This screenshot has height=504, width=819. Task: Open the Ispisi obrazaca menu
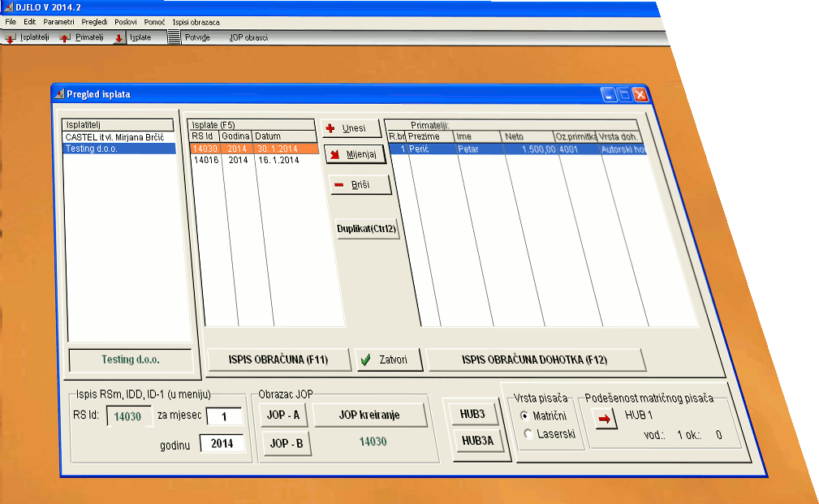click(196, 22)
